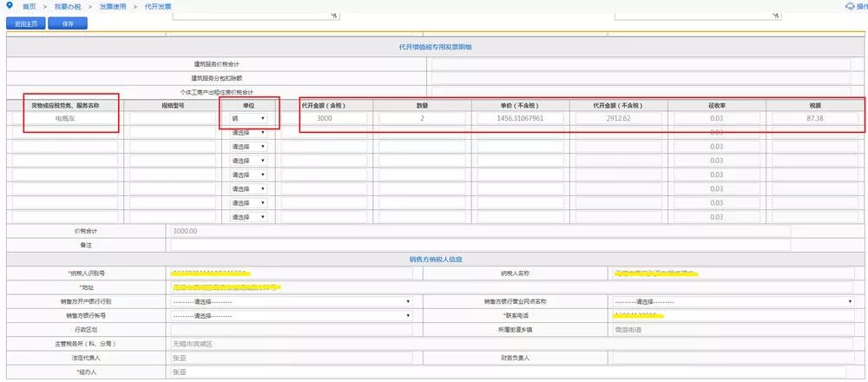Screen dimensions: 868x382
Task: Open the 销售方开户银行行别 dropdown
Action: point(291,302)
